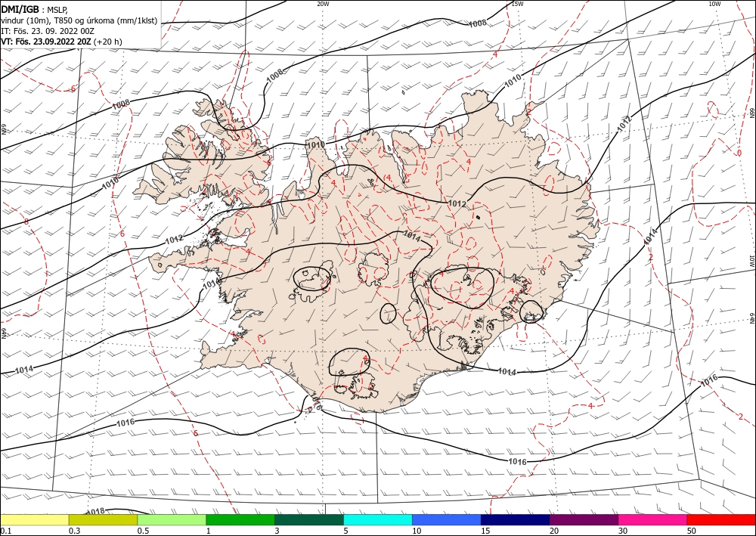
Task: Click the legend value "0.5"
Action: (143, 531)
